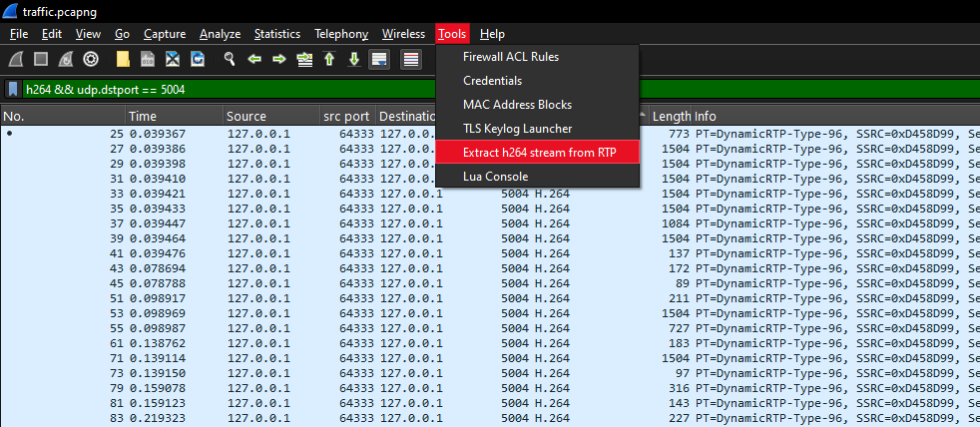Open the Statistics menu
The height and width of the screenshot is (427, 980).
(x=276, y=34)
